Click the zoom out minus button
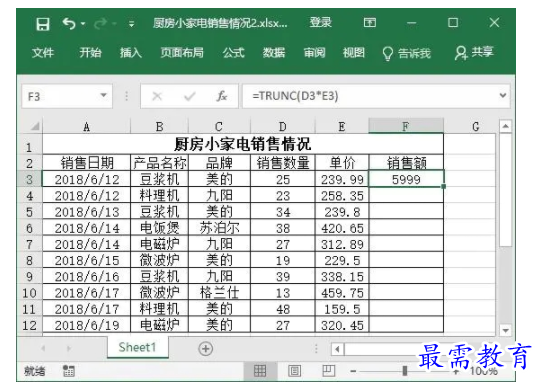The height and width of the screenshot is (388, 540). point(353,371)
